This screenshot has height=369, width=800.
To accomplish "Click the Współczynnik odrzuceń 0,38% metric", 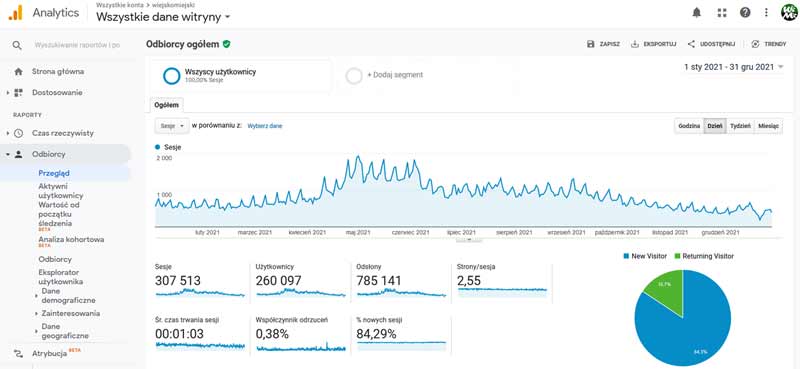I will [x=300, y=334].
